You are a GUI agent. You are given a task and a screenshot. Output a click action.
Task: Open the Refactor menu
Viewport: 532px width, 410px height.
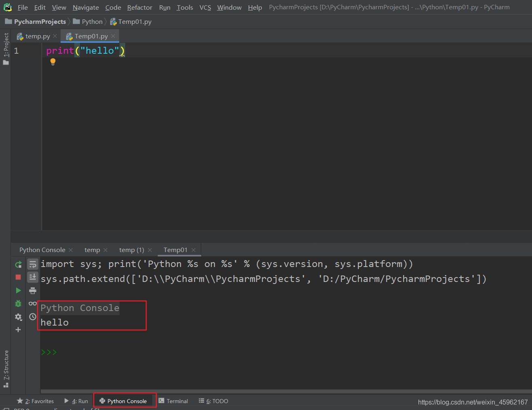[139, 7]
